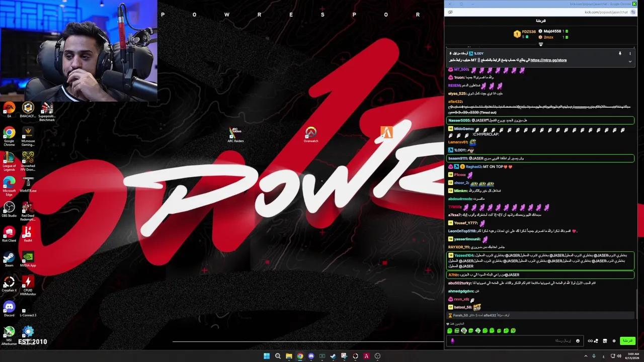
Task: Click username 2mzx in the leaderboard
Action: coord(548,37)
